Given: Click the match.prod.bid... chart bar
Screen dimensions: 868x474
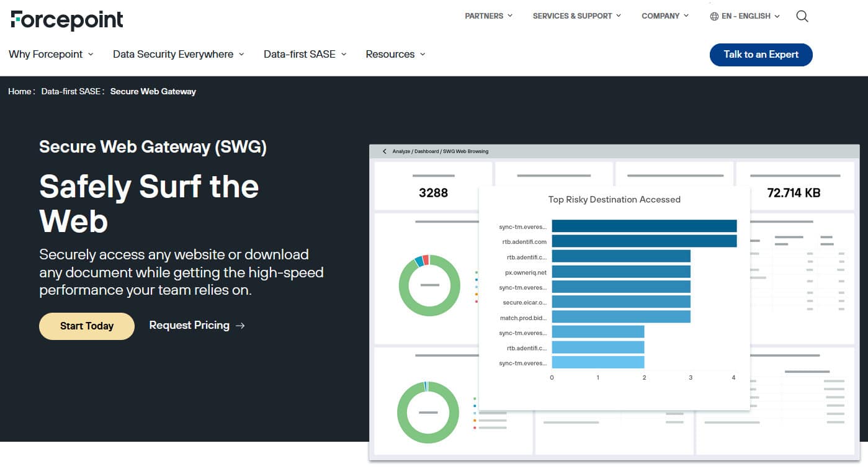Looking at the screenshot, I should click(621, 317).
